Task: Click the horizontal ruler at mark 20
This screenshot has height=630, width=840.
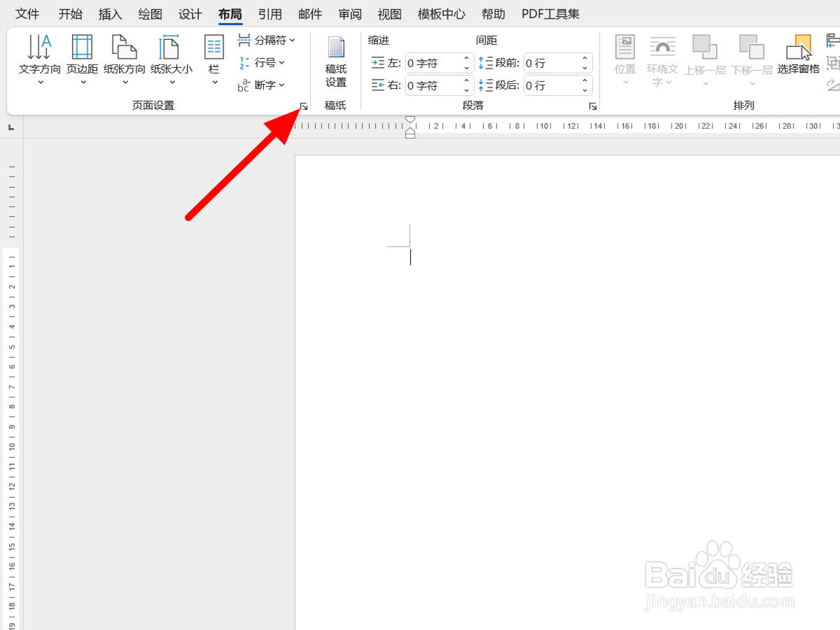Action: 678,126
